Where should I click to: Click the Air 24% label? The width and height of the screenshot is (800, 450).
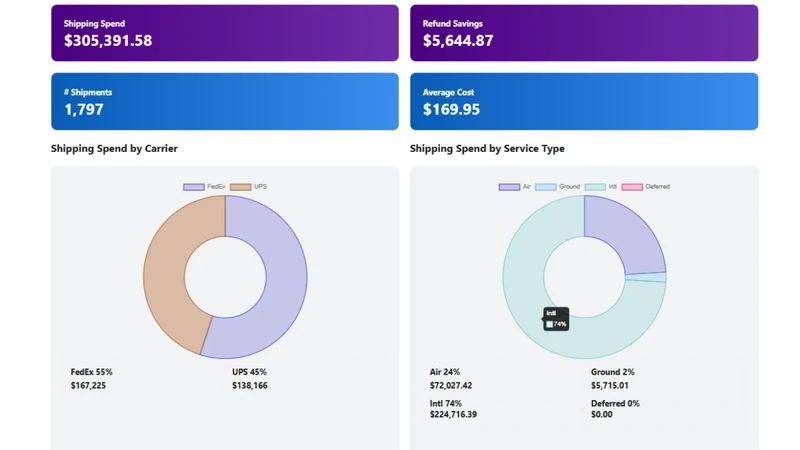coord(444,372)
